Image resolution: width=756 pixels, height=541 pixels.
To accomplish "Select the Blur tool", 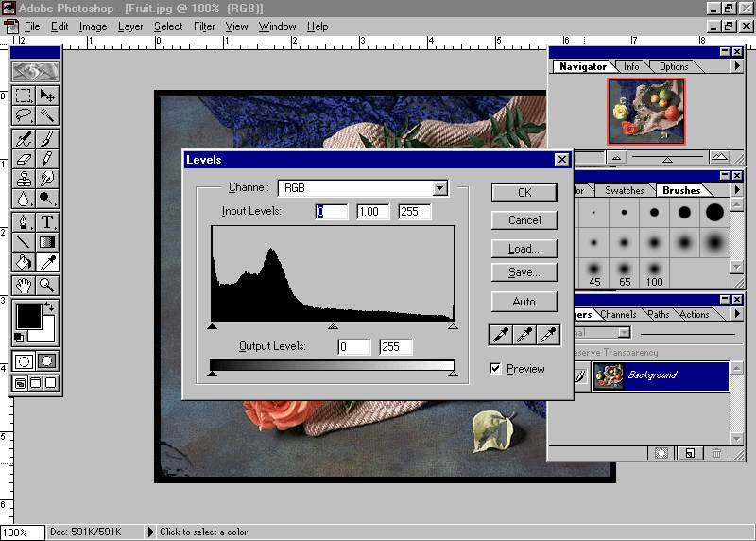I will click(x=23, y=199).
